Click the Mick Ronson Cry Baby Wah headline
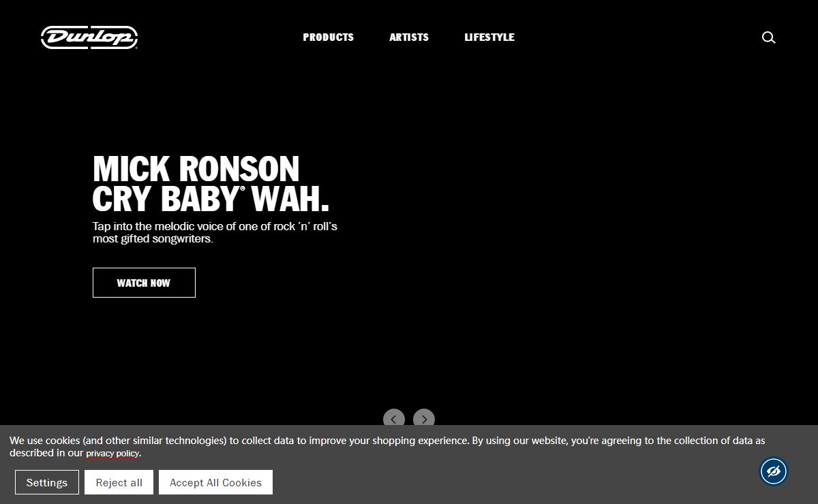This screenshot has height=504, width=818. click(211, 184)
